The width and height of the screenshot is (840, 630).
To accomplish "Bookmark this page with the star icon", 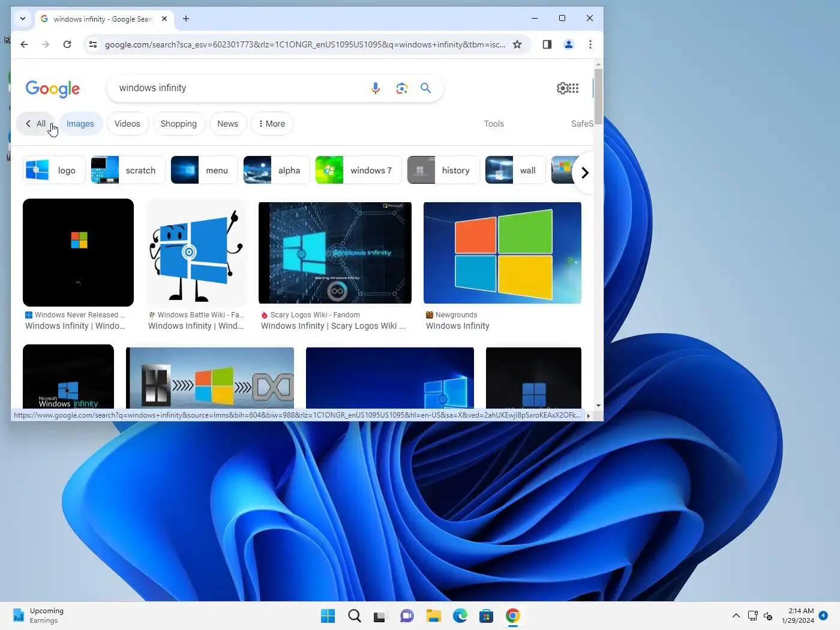I will point(517,44).
